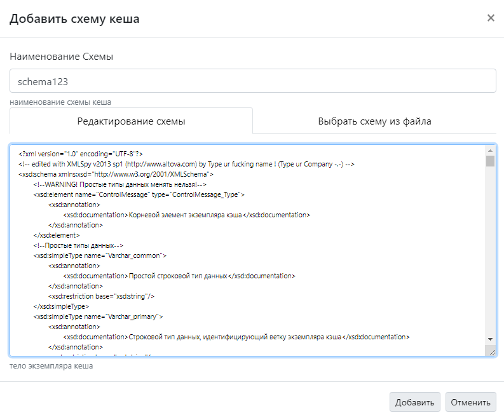Click the schema name input field
Viewport: 504px width, 420px height.
click(x=252, y=81)
